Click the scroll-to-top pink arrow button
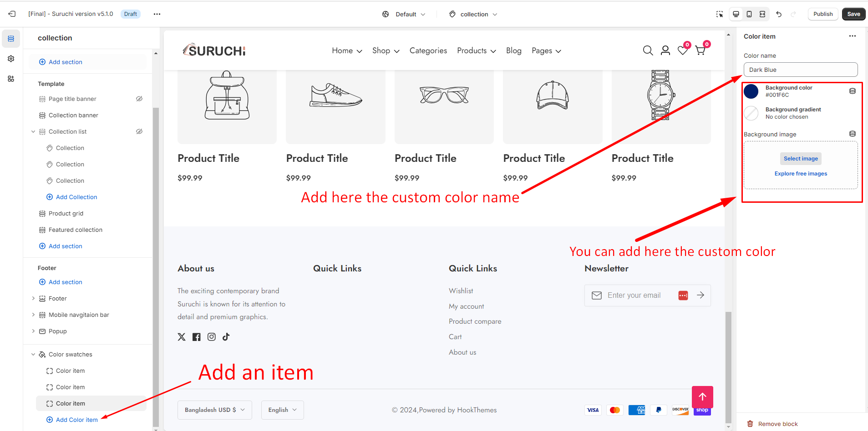The height and width of the screenshot is (431, 868). (x=702, y=396)
